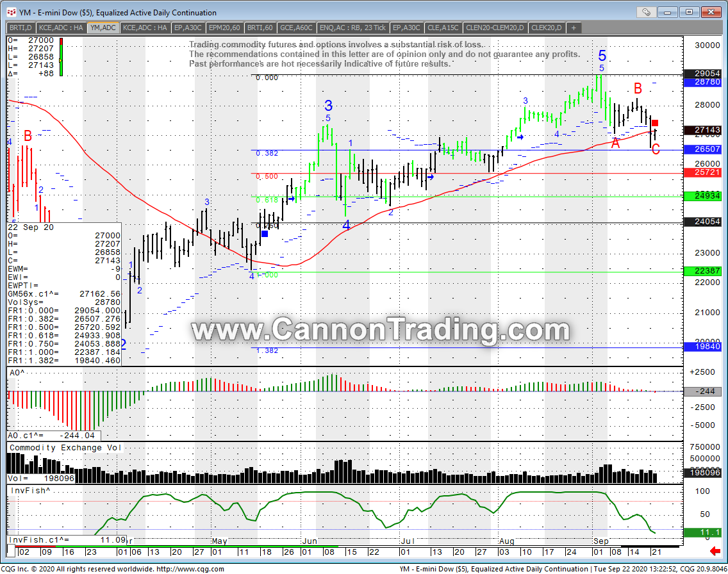Image resolution: width=728 pixels, height=574 pixels.
Task: Click the FR1:1.382= 19840.460 row
Action: [64, 361]
